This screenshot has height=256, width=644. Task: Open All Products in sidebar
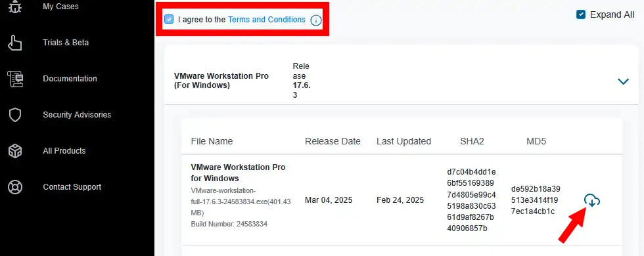[64, 151]
